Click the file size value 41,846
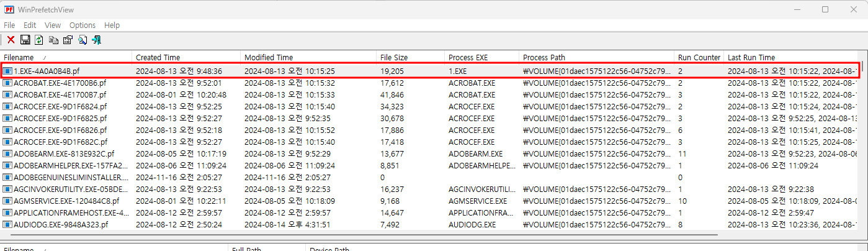Viewport: 868px width, 251px height. tap(392, 94)
